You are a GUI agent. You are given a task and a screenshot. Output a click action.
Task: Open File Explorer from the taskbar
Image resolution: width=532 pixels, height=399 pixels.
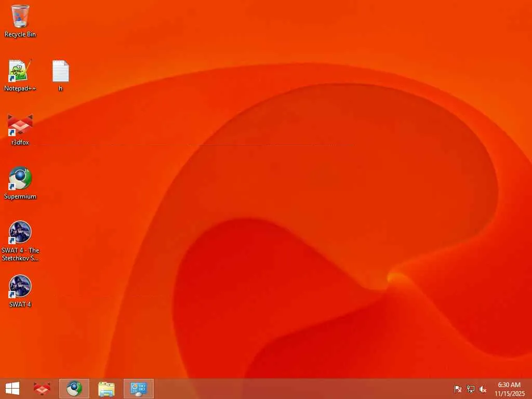[106, 389]
